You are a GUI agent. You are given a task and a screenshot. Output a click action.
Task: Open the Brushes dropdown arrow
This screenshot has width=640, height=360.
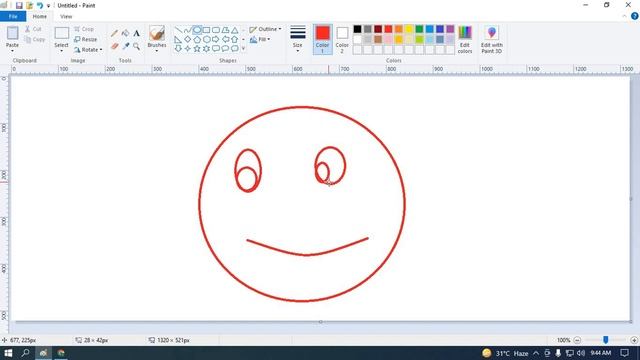pos(157,51)
